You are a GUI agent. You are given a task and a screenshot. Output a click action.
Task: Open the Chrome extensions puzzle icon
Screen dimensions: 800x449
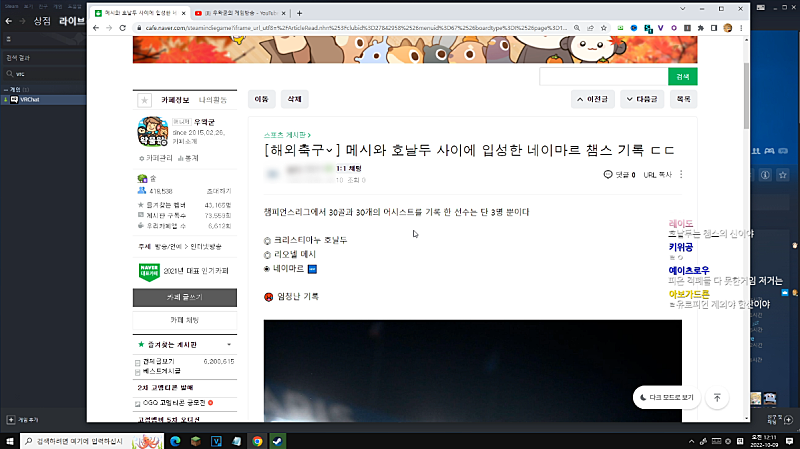701,28
